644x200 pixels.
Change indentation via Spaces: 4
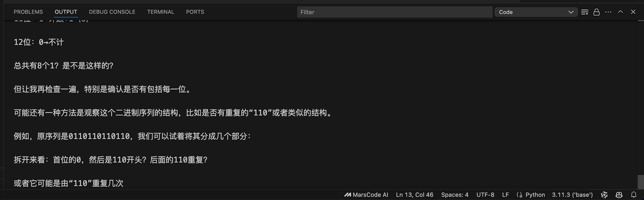[455, 195]
